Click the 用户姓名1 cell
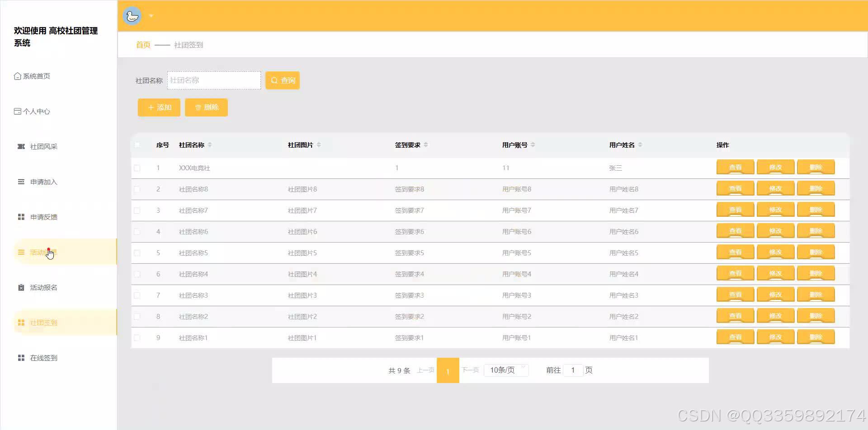This screenshot has height=430, width=868. coord(624,338)
